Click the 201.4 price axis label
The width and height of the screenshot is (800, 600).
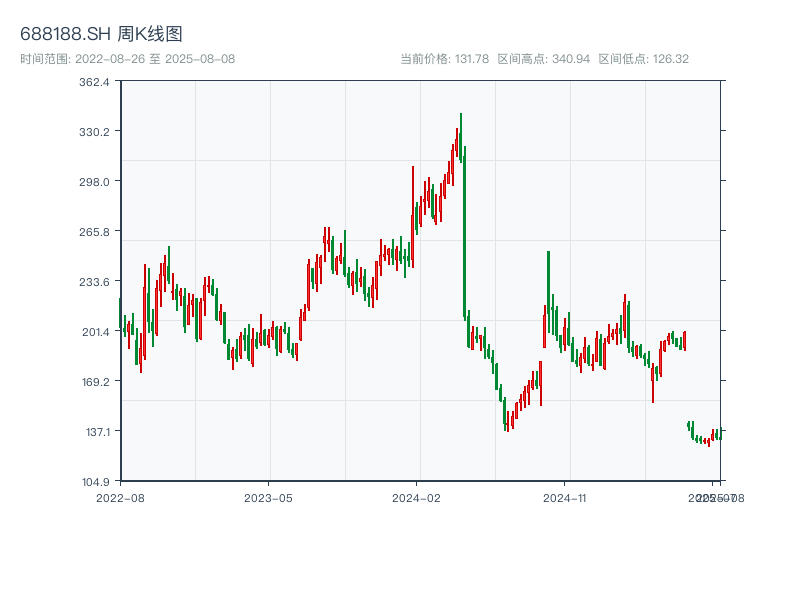(93, 332)
